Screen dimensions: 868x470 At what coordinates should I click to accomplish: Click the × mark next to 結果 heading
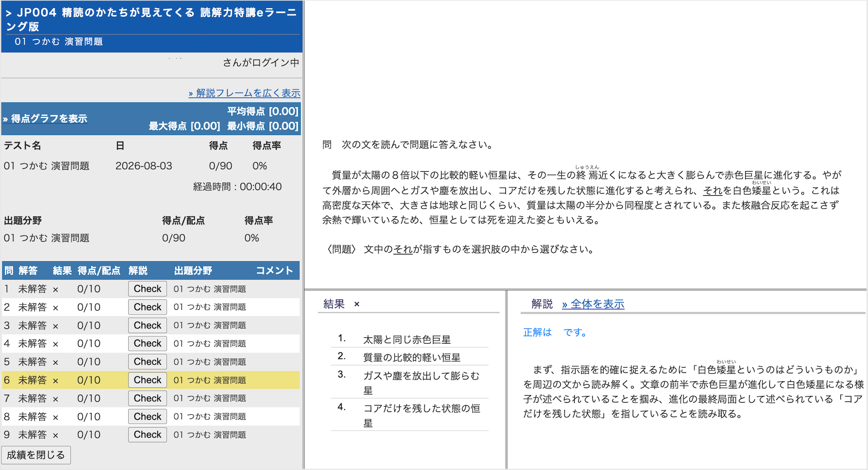pos(357,304)
